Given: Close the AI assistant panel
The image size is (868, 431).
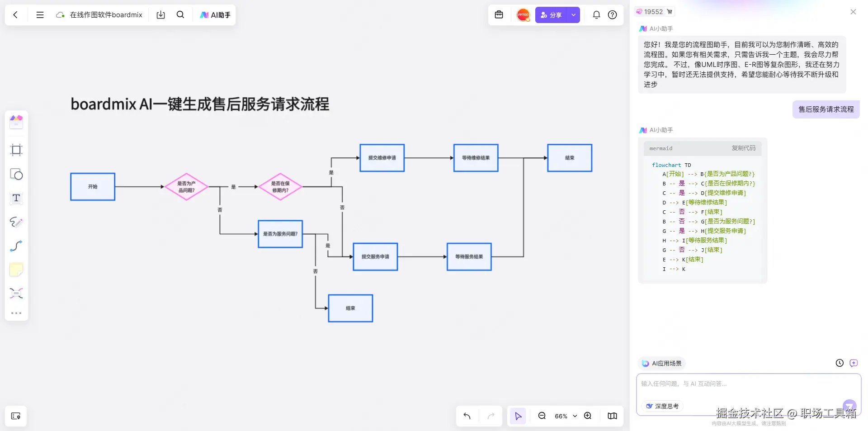Looking at the screenshot, I should tap(853, 12).
